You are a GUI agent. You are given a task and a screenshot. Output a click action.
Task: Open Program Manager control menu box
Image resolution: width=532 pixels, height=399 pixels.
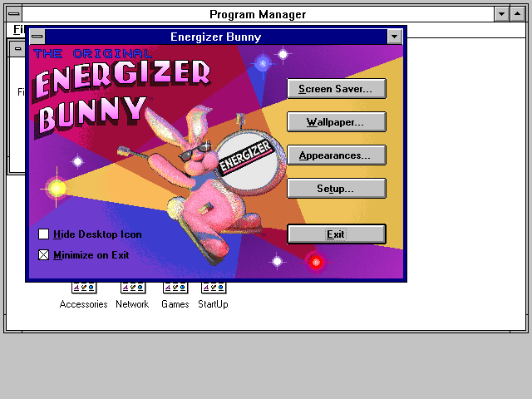click(14, 14)
